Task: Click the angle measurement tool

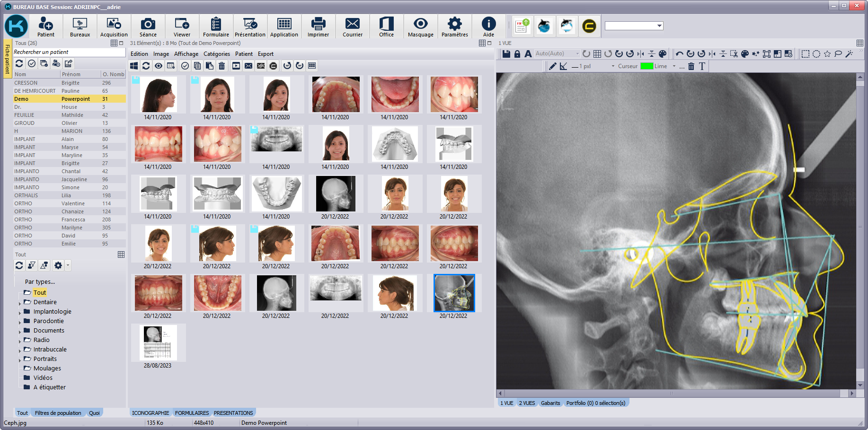Action: pyautogui.click(x=563, y=66)
